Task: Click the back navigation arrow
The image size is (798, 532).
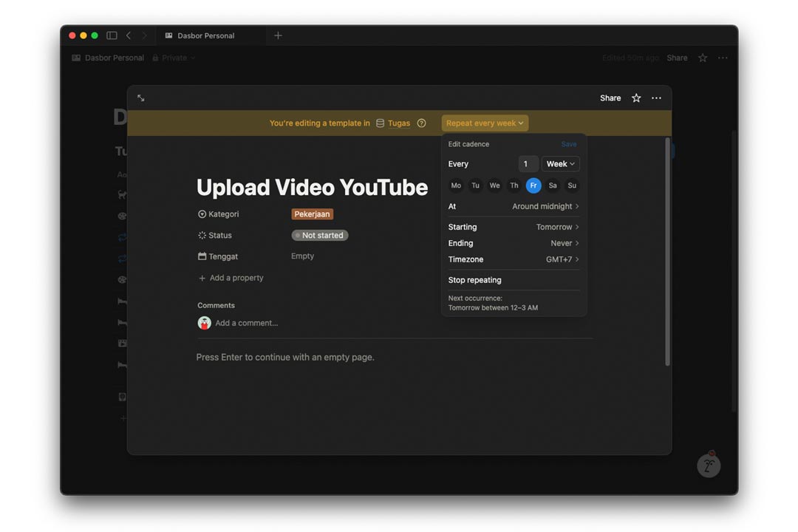Action: 129,35
